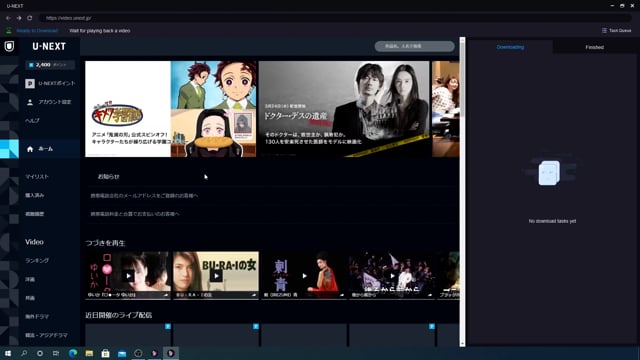Open the Task Queue

[616, 31]
